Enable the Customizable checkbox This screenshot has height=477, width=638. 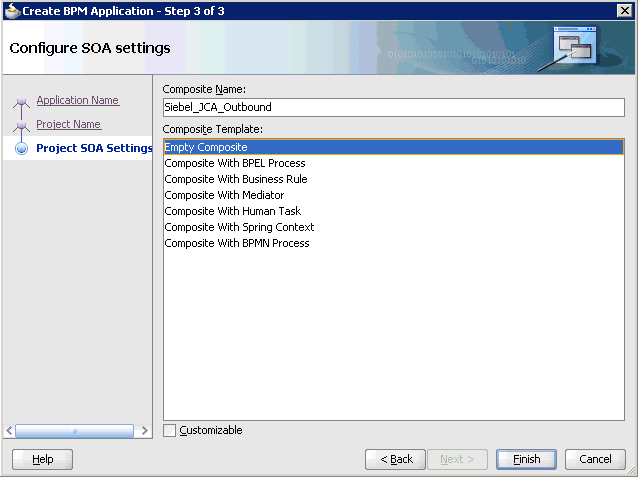pyautogui.click(x=170, y=430)
